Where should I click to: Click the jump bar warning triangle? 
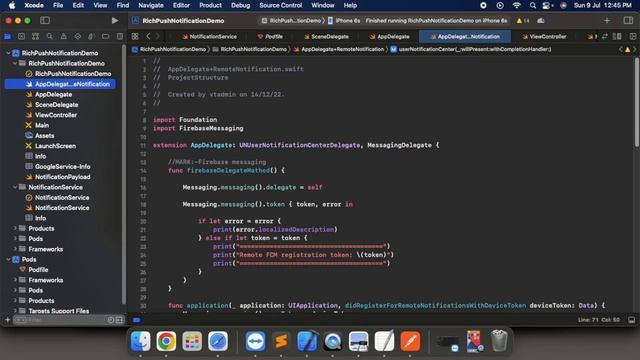click(x=628, y=49)
